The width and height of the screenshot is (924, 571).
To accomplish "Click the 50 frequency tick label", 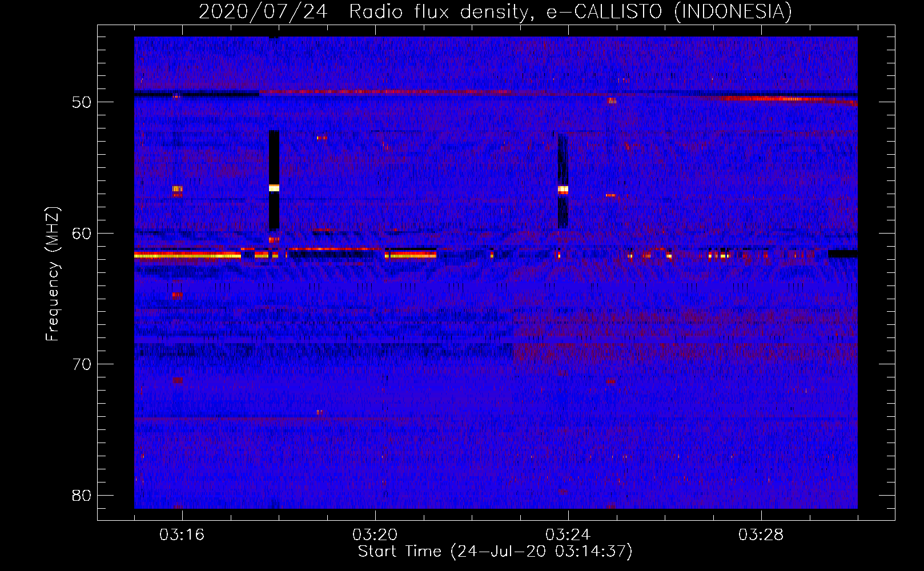I will pos(82,102).
